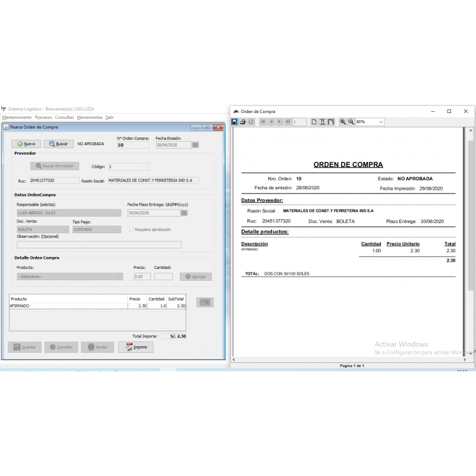Open calendar picker beside Fecha Emisión
The width and height of the screenshot is (476, 476).
(195, 145)
